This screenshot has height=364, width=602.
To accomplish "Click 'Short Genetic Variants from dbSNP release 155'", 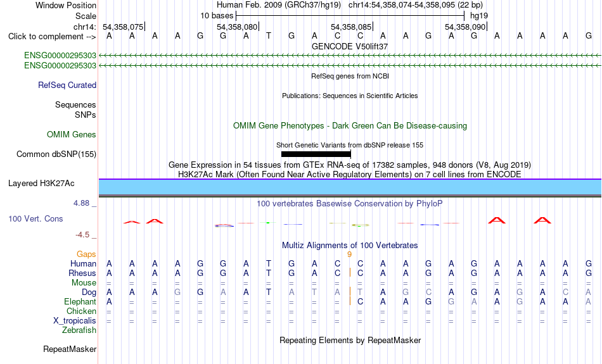I will 350,146.
